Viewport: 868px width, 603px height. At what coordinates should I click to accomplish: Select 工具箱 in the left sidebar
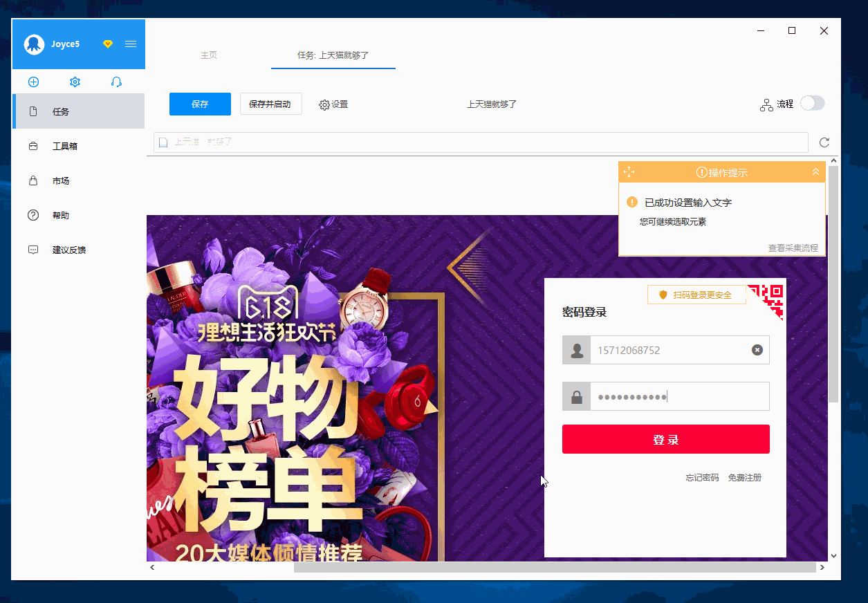64,147
